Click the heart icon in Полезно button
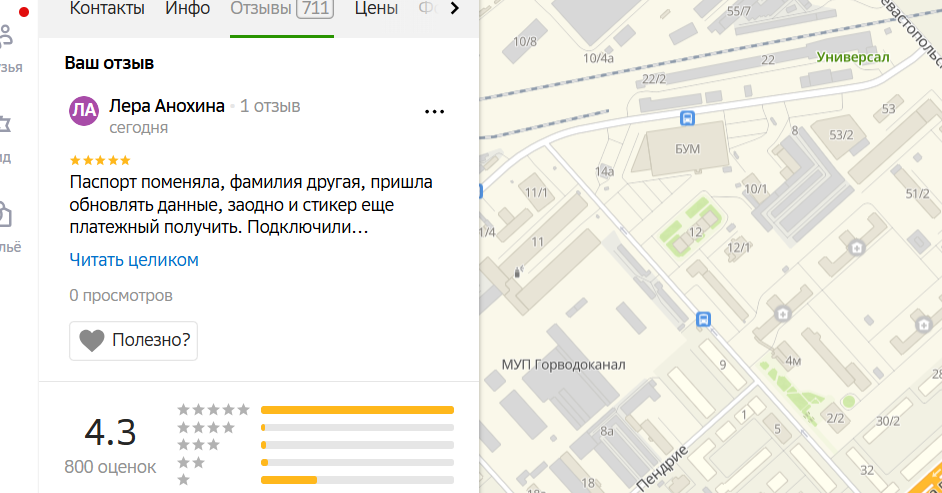This screenshot has width=942, height=493. click(x=92, y=340)
